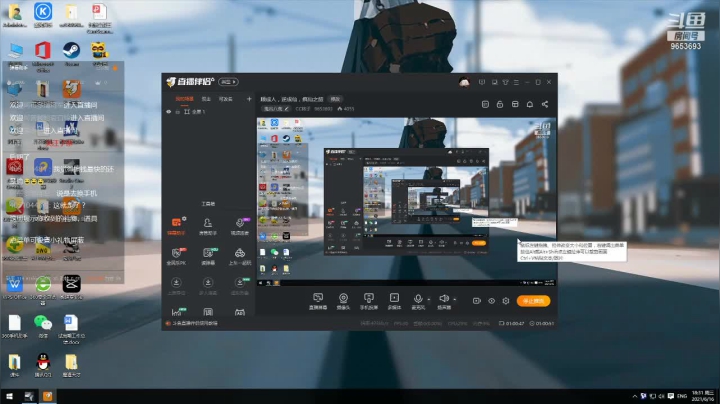Viewport: 720px width, 404px height.
Task: Open the mode selector badge beside the logo
Action: coord(228,82)
